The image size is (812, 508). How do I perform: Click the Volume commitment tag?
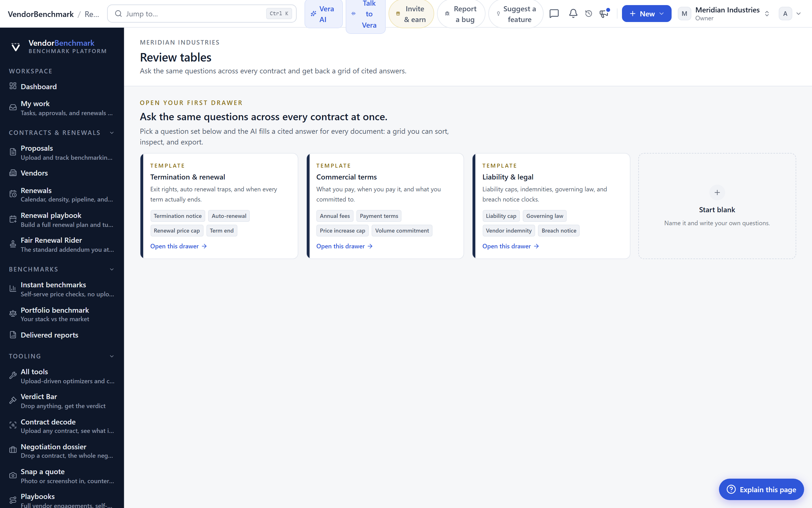(x=402, y=231)
